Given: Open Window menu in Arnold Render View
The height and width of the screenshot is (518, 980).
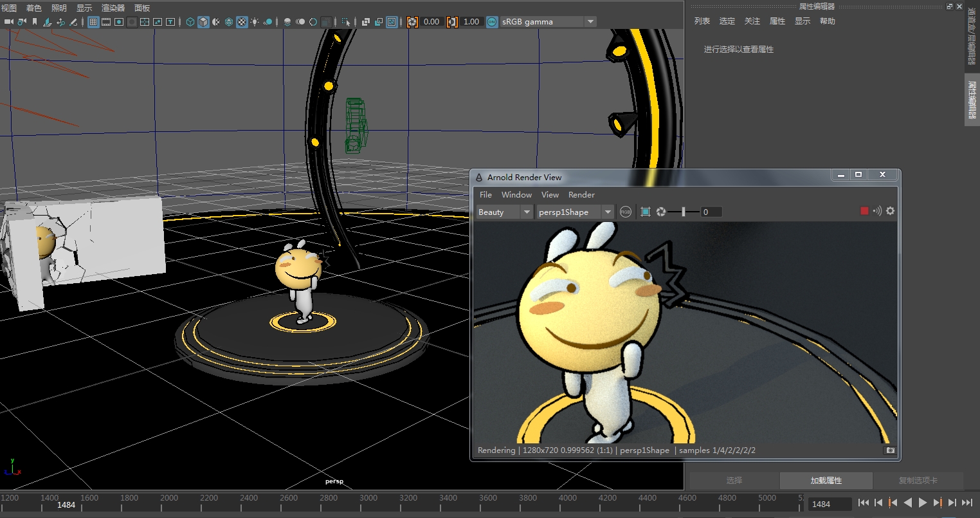Looking at the screenshot, I should [x=516, y=195].
